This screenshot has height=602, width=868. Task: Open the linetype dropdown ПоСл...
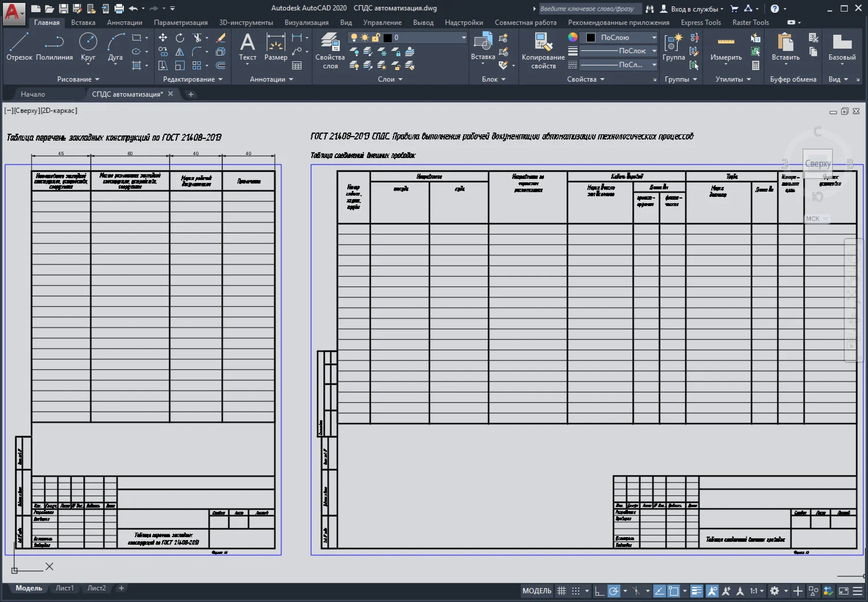(619, 65)
